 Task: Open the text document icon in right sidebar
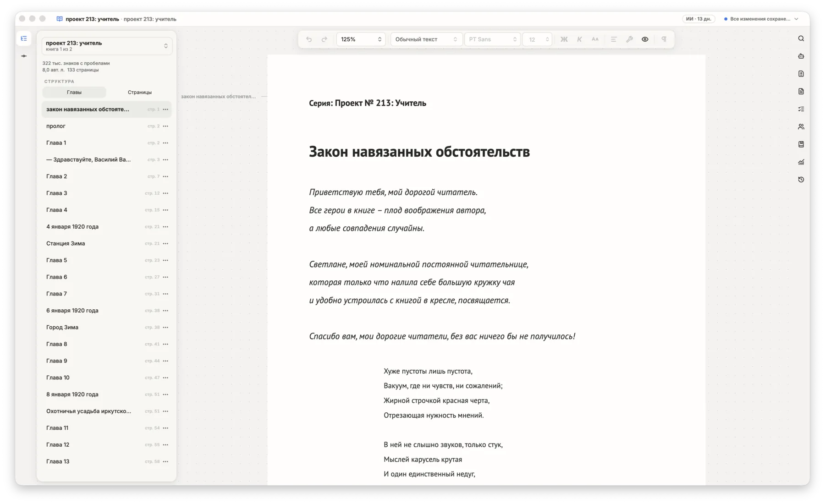[x=801, y=91]
